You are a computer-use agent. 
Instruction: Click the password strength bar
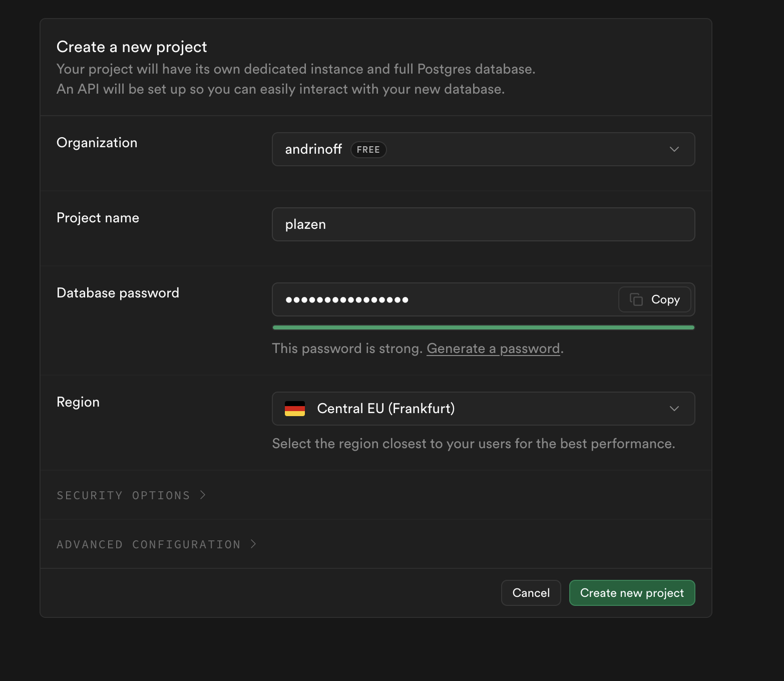[x=483, y=327]
